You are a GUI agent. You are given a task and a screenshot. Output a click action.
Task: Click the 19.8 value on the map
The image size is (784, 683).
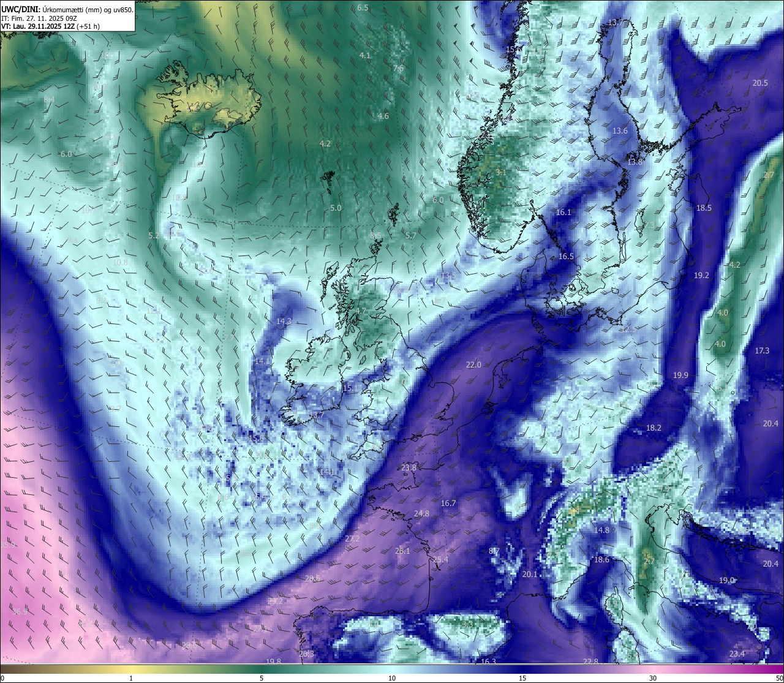click(x=273, y=662)
